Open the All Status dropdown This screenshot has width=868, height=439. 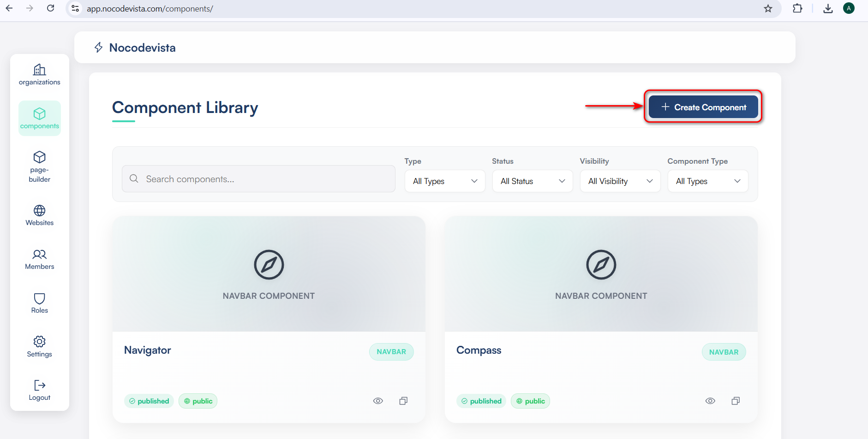coord(532,181)
